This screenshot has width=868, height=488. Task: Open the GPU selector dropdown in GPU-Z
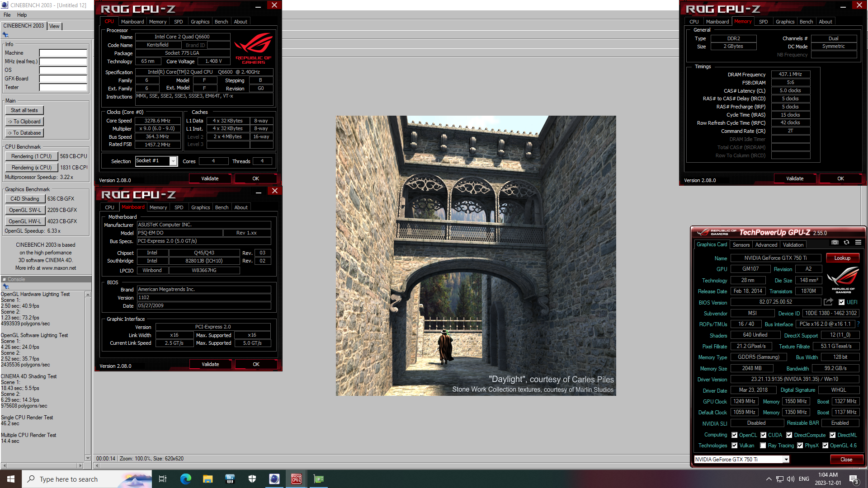786,460
